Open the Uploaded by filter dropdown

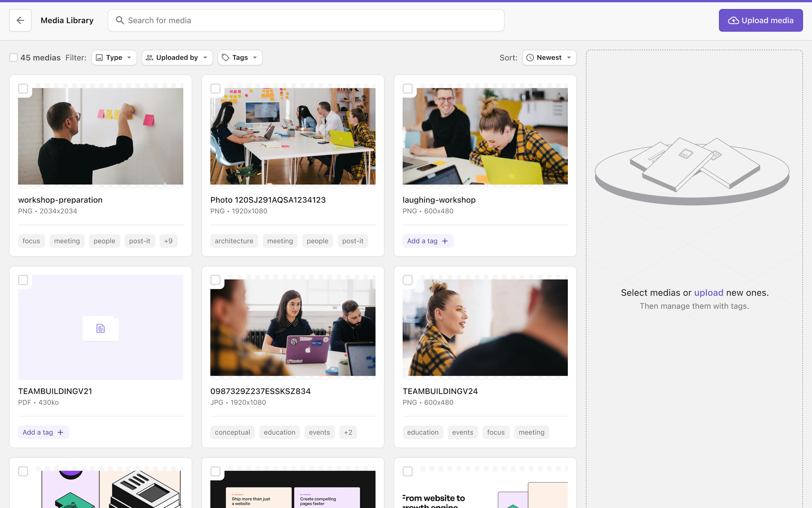pos(177,57)
